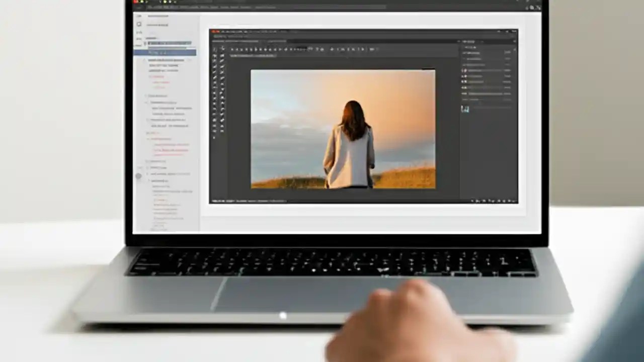Open the Layers panel flyout menu
644x362 pixels.
point(513,42)
